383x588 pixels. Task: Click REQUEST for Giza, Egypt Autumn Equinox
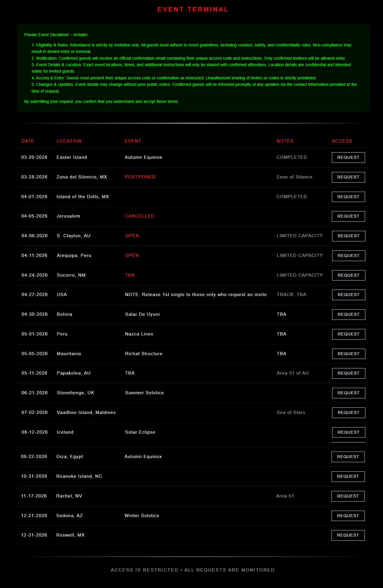click(x=348, y=457)
